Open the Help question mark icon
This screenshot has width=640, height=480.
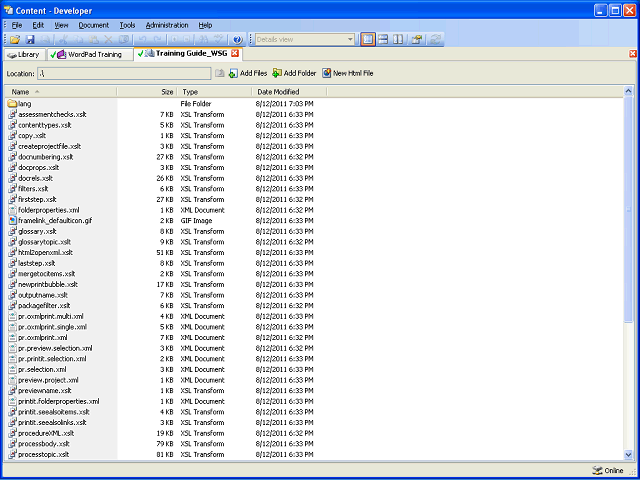click(x=238, y=40)
